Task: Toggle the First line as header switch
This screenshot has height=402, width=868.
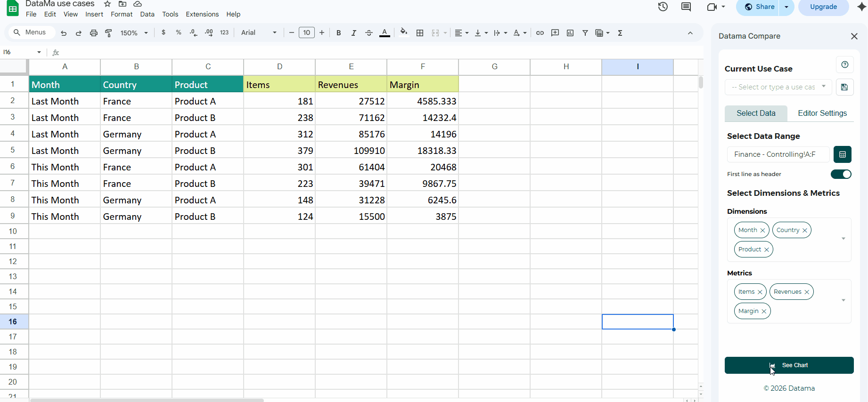Action: [841, 174]
